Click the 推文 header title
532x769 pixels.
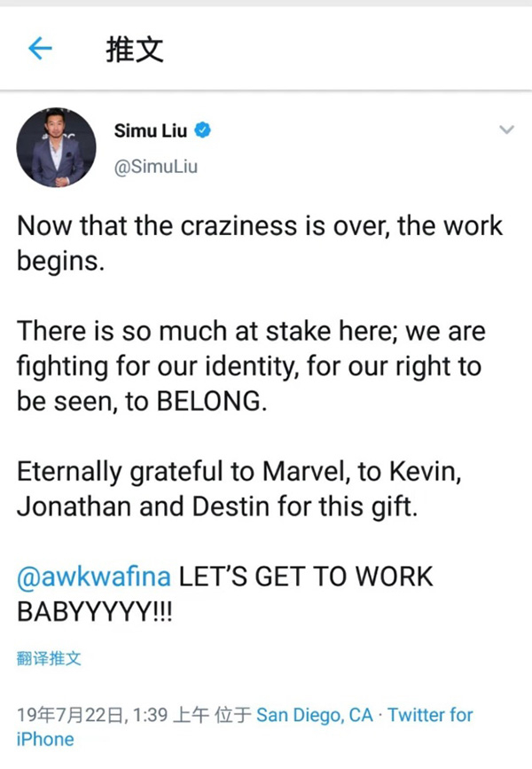tap(135, 51)
